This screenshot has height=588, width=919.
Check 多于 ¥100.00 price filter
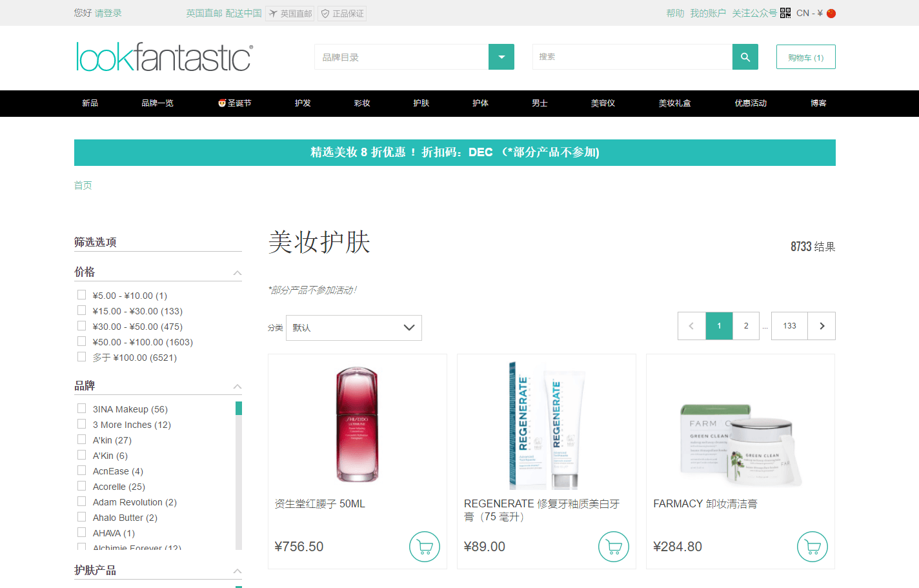point(81,356)
